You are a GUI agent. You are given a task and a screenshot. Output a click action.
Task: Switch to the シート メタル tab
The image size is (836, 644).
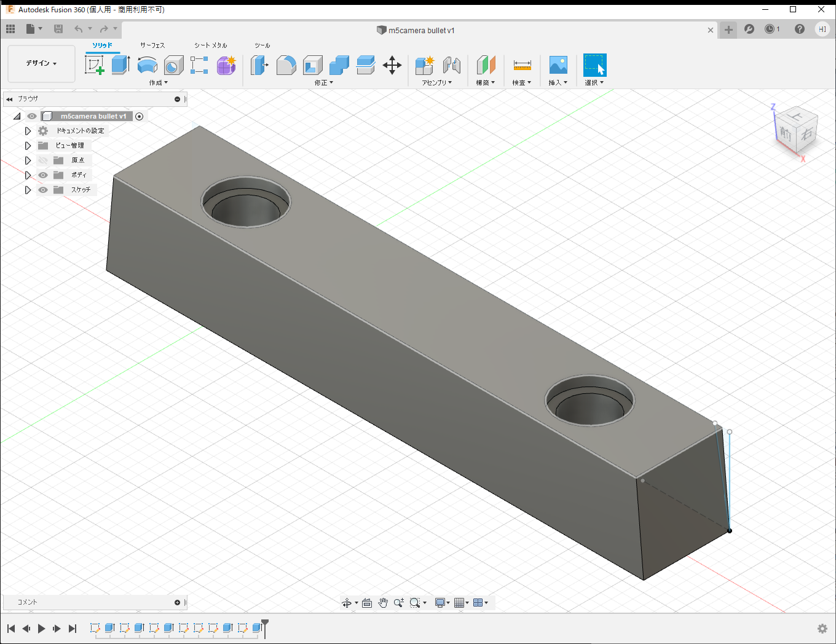[210, 45]
